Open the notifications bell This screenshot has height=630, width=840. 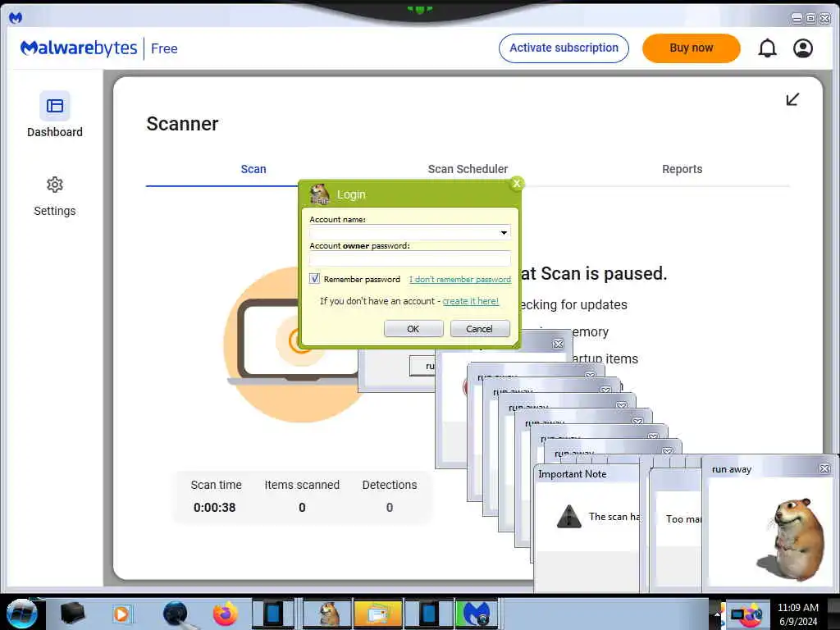coord(767,48)
